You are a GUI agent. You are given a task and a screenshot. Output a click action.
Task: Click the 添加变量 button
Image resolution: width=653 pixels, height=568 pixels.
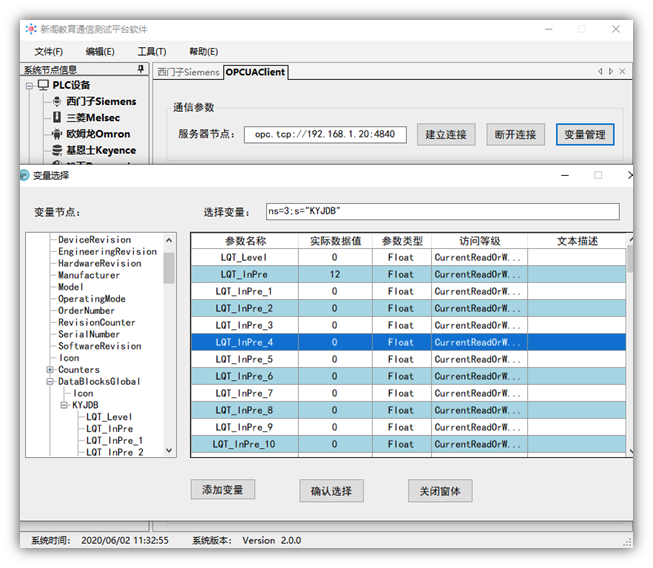[x=223, y=490]
